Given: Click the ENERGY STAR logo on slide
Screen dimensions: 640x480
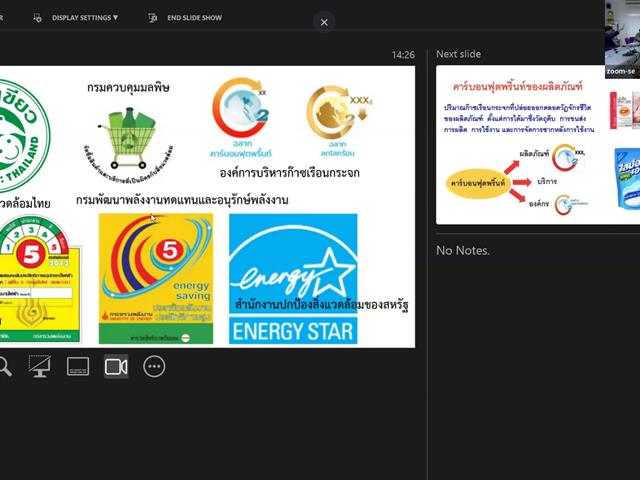Looking at the screenshot, I should (x=293, y=279).
